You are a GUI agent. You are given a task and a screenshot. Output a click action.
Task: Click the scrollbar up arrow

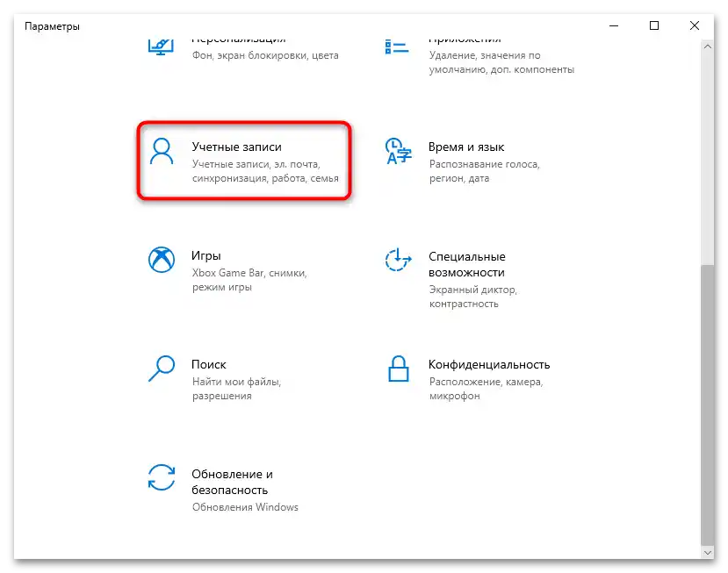709,46
